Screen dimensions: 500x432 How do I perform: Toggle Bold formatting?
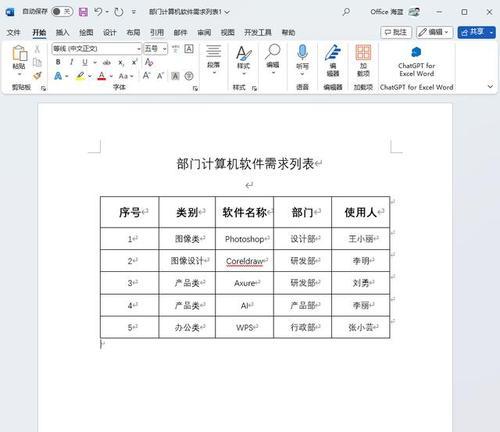pyautogui.click(x=58, y=62)
